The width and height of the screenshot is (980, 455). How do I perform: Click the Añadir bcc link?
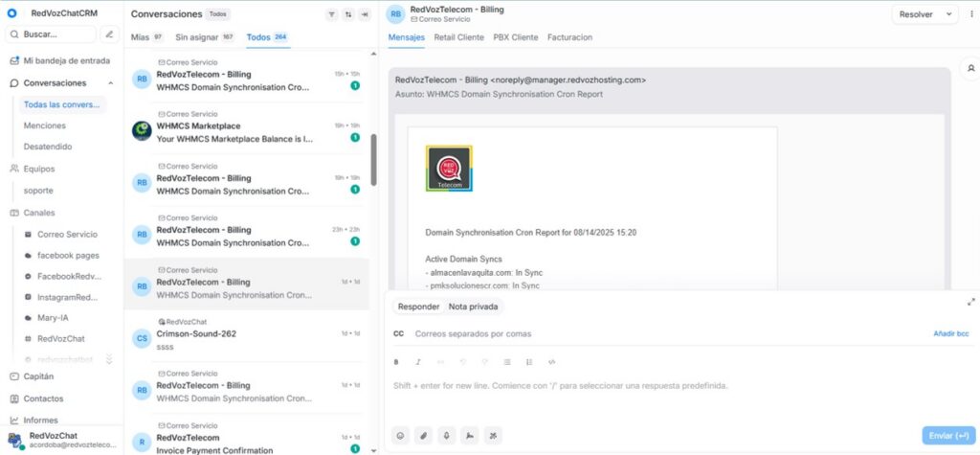[951, 334]
